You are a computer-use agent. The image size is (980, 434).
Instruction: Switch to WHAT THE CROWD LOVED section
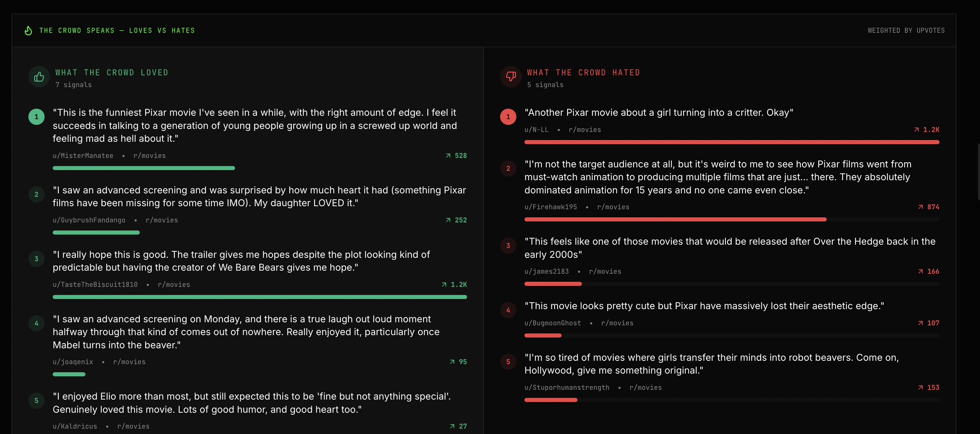(112, 72)
